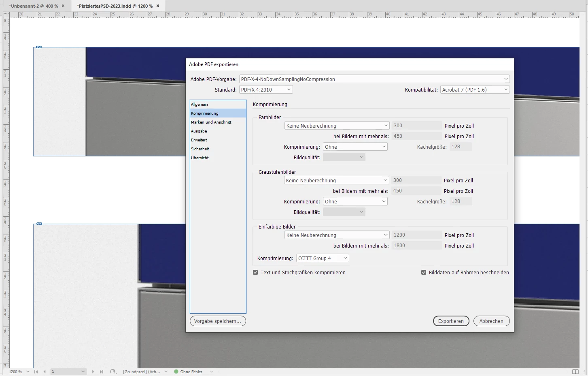Select 'Komprimierung' in the export category list
This screenshot has width=588, height=376.
pos(218,113)
